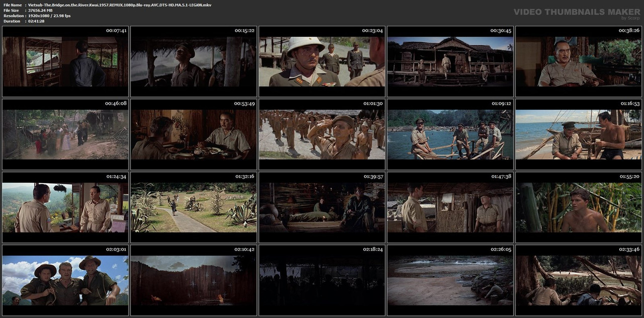Open the 00:23:04 officer in pith helmet frame
The width and height of the screenshot is (644, 318).
point(322,61)
